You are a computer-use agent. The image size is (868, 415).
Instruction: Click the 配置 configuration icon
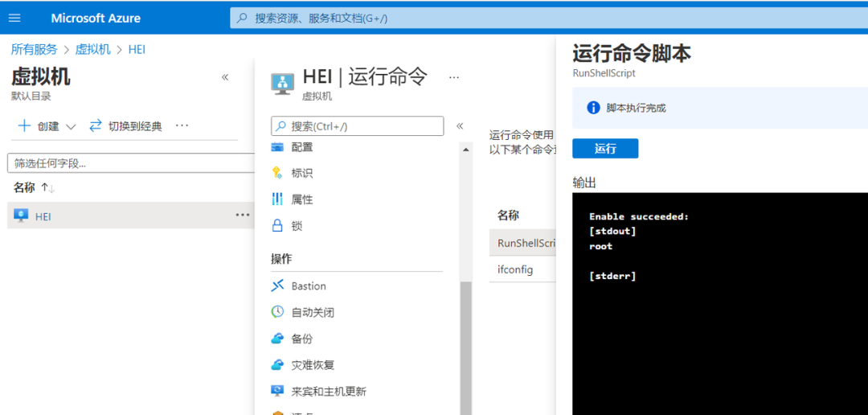(277, 147)
